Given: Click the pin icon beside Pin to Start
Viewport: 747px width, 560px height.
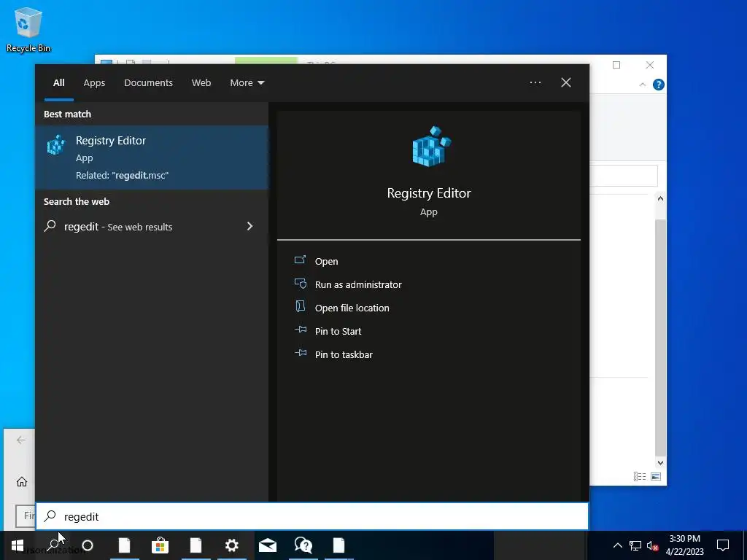Looking at the screenshot, I should [300, 330].
